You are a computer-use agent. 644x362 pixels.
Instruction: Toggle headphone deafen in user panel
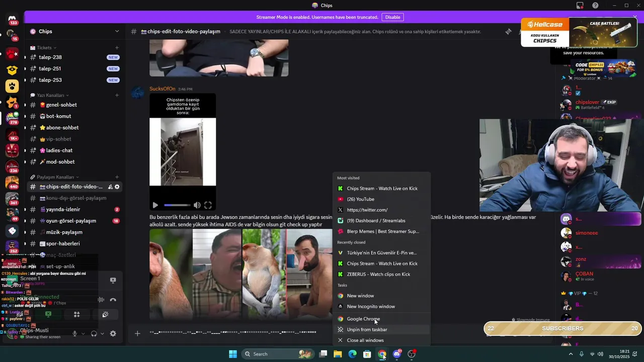pyautogui.click(x=94, y=333)
